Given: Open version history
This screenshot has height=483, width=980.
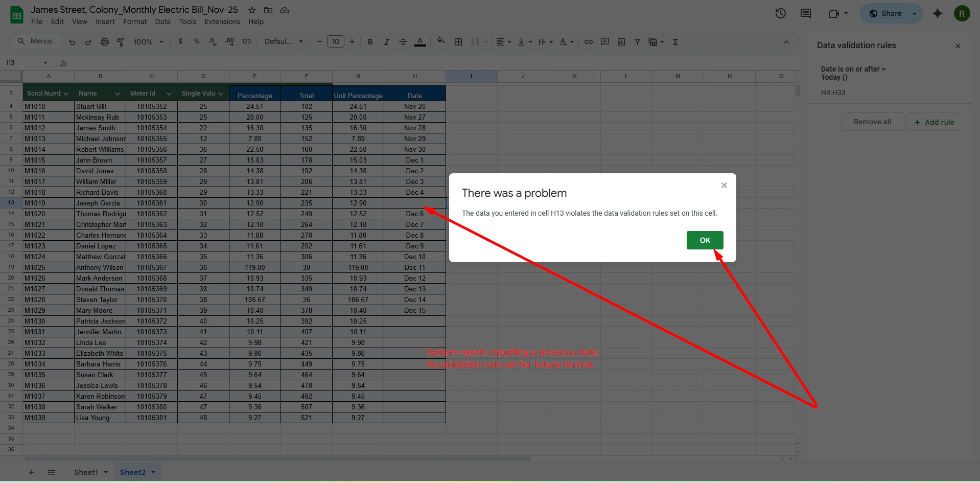Looking at the screenshot, I should [x=781, y=13].
